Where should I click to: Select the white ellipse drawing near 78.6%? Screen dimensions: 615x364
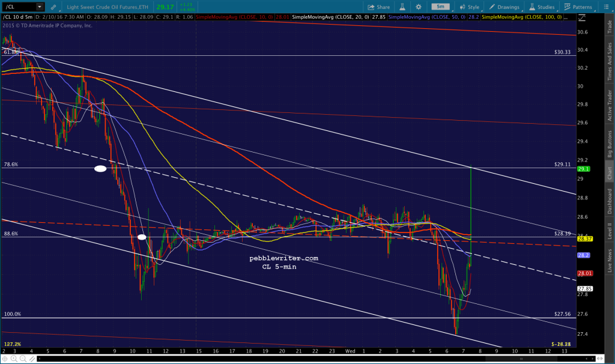(x=100, y=169)
